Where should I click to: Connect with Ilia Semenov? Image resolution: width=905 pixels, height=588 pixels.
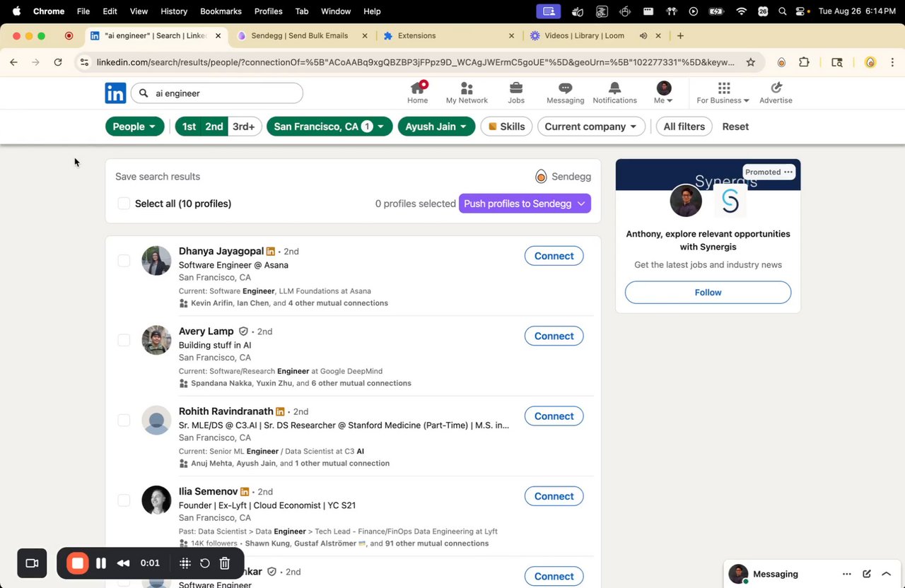(x=554, y=496)
